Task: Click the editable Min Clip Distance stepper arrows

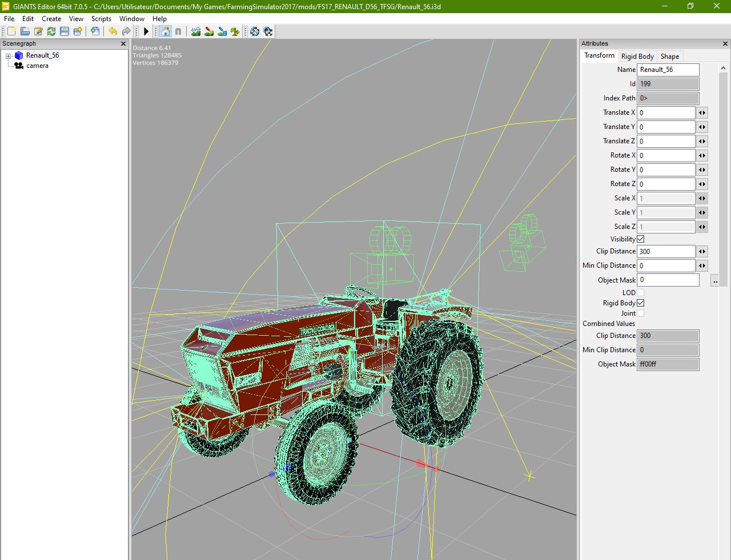Action: (702, 265)
